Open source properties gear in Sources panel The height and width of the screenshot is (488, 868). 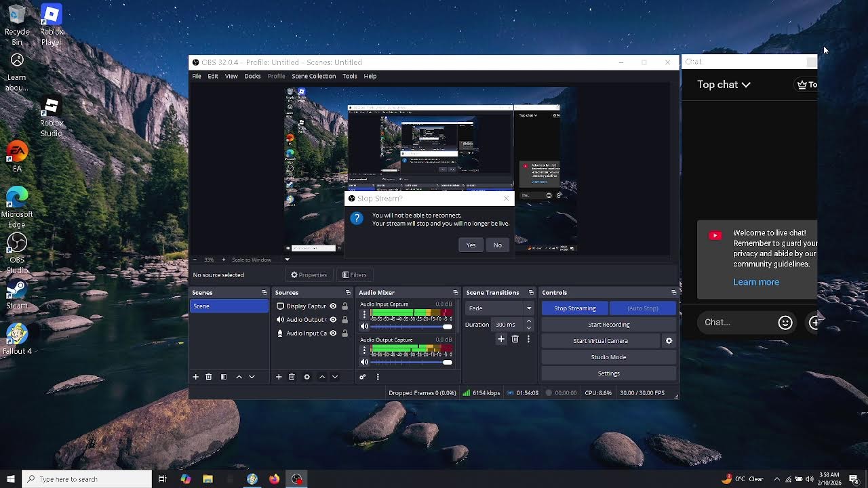point(307,377)
